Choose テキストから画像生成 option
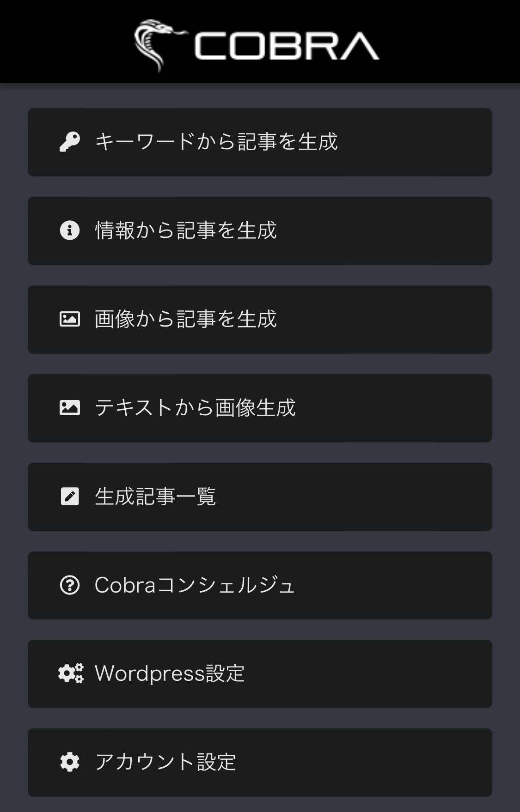Viewport: 520px width, 812px height. (195, 407)
